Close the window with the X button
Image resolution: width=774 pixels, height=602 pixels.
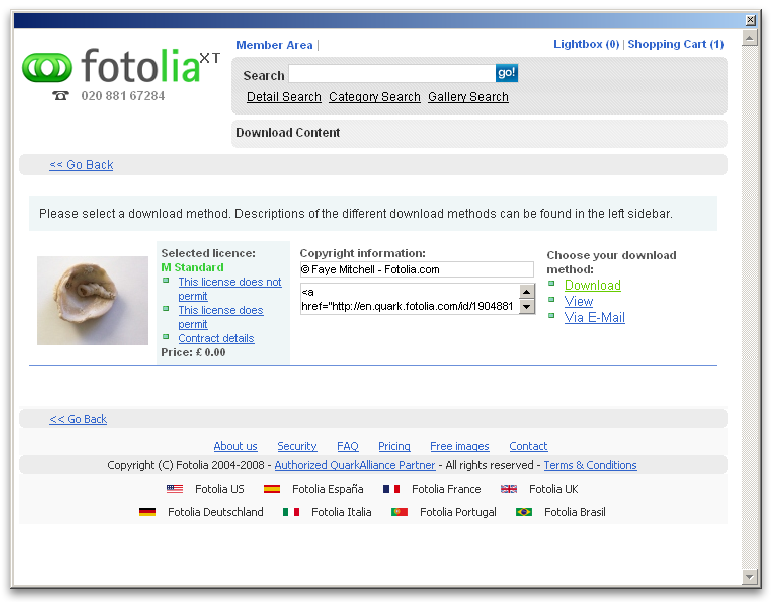[750, 20]
